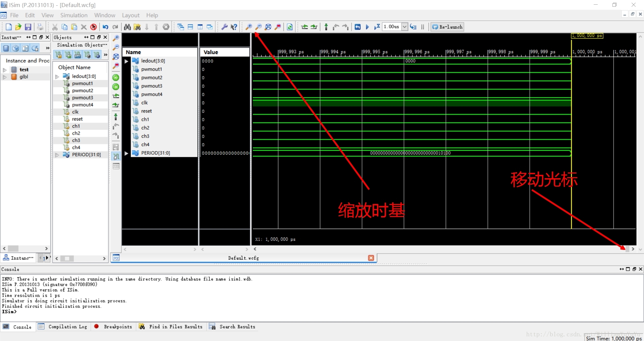Toggle Constants filter in Objects panel

pos(97,55)
